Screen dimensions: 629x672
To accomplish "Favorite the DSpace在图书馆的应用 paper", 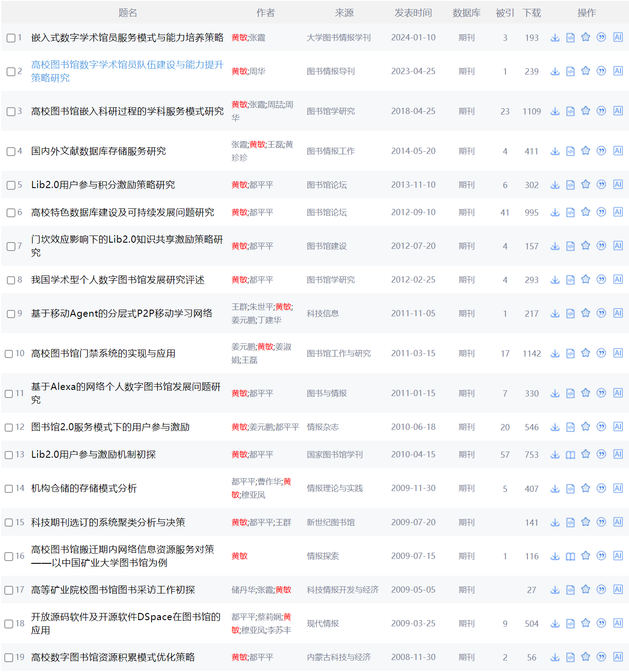I will coord(586,623).
